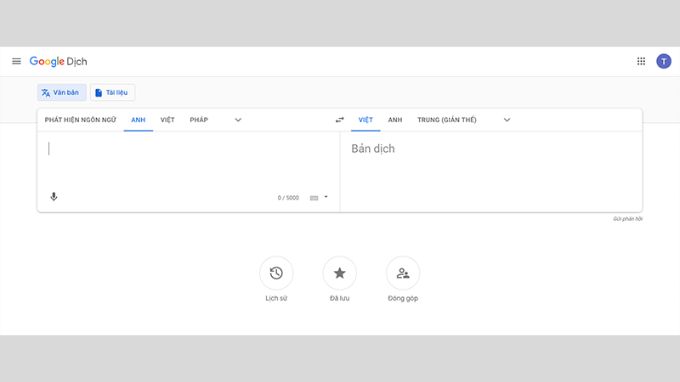The height and width of the screenshot is (382, 680).
Task: Select Tài liệu document mode
Action: 112,92
